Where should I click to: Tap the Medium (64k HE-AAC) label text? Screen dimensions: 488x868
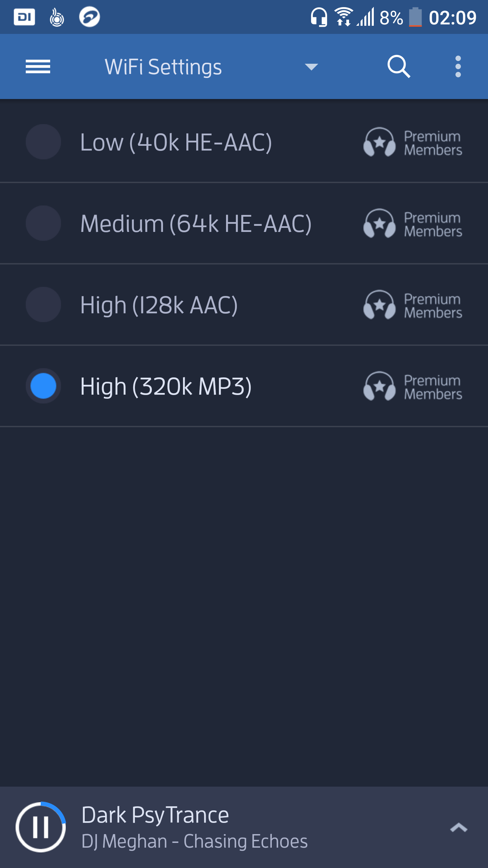(x=196, y=223)
